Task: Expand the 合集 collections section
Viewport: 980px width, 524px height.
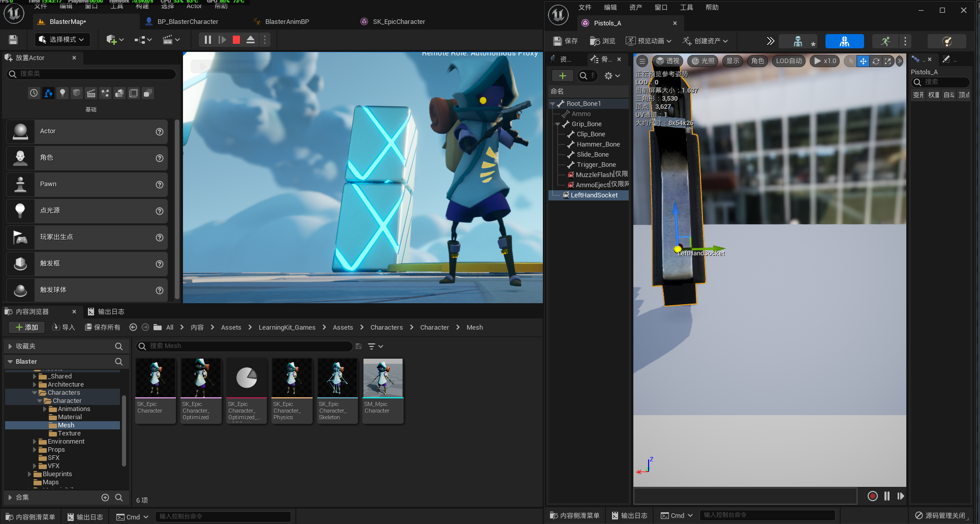Action: click(10, 498)
